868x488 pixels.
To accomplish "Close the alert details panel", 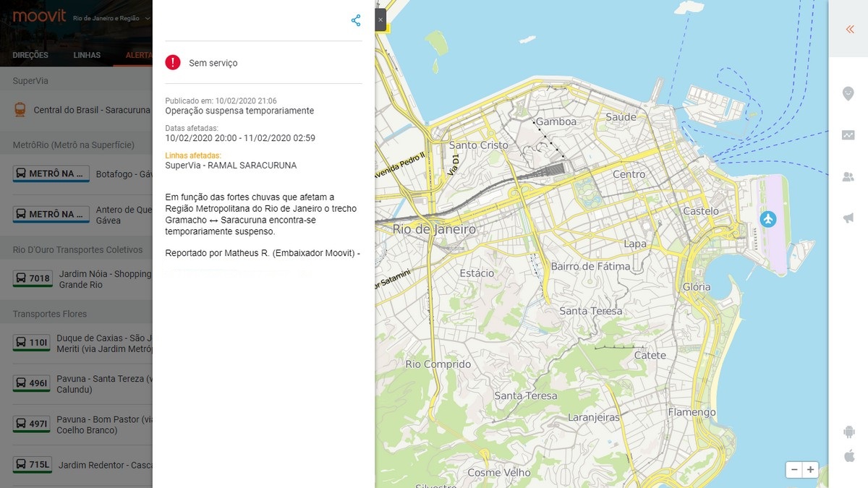I will tap(380, 20).
